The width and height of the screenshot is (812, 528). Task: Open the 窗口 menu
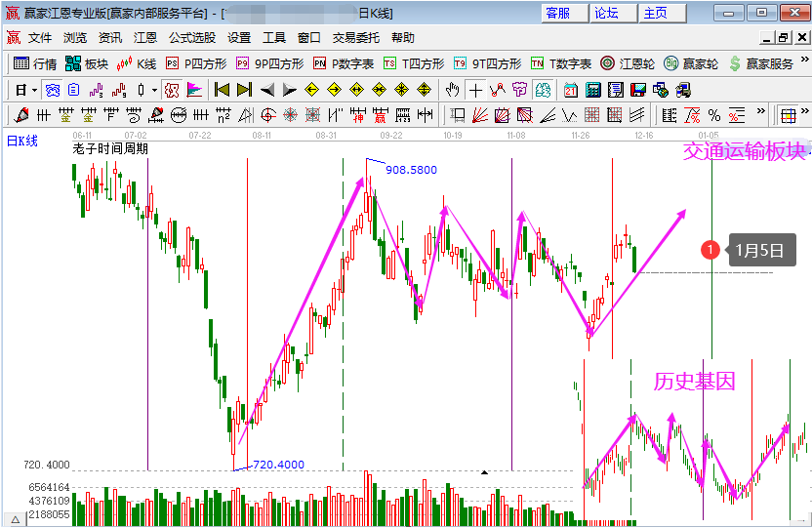coord(309,38)
